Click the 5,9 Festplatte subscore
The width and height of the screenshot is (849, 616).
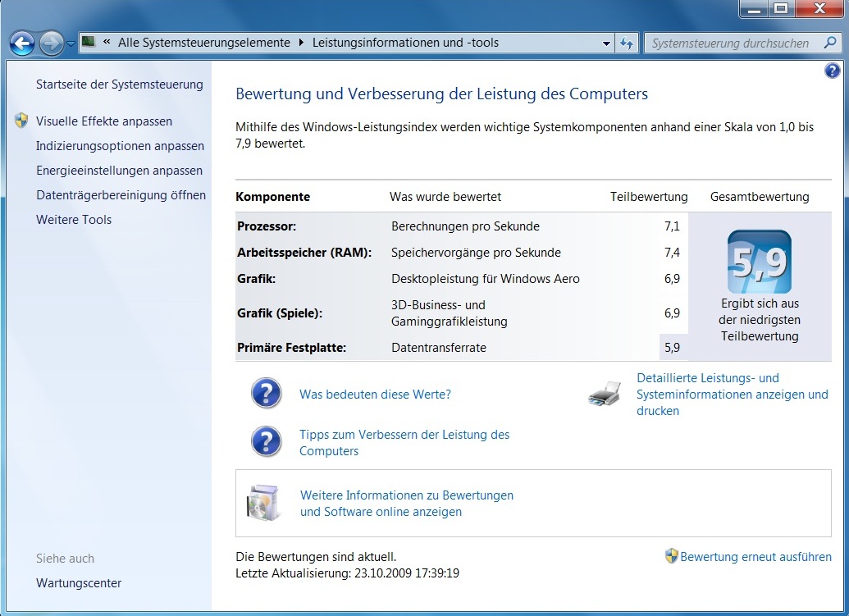[672, 348]
